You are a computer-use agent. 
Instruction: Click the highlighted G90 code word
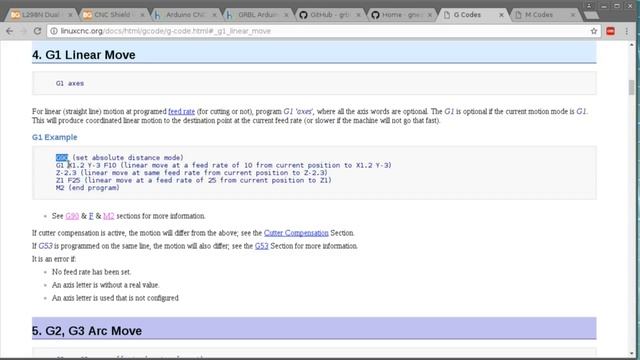(x=62, y=158)
